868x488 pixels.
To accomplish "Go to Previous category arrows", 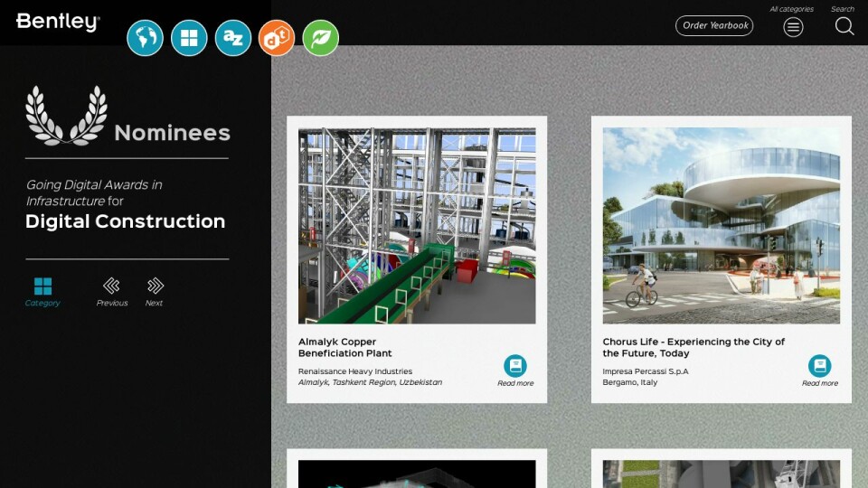I will pos(111,286).
